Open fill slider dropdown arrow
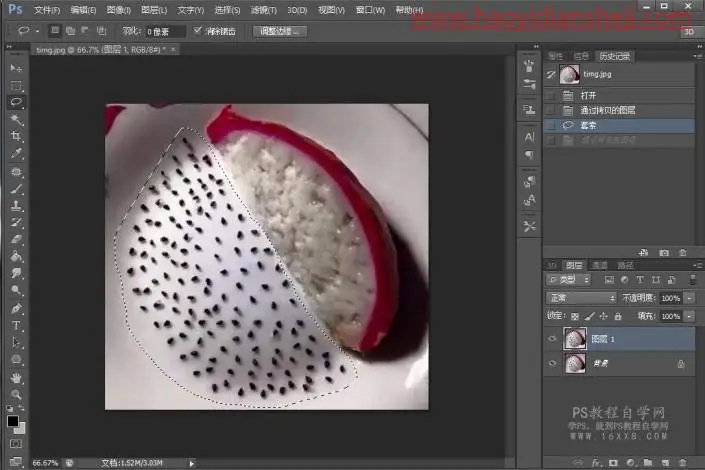The image size is (705, 470). click(x=689, y=316)
